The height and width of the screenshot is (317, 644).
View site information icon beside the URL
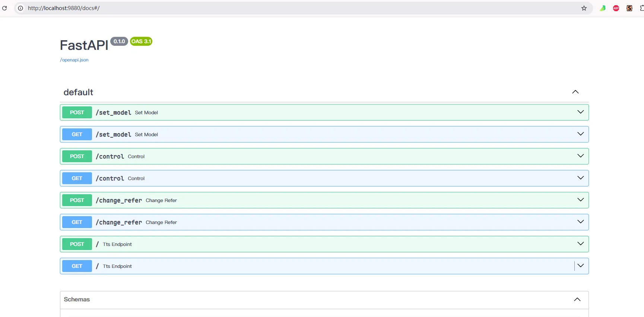pyautogui.click(x=20, y=8)
